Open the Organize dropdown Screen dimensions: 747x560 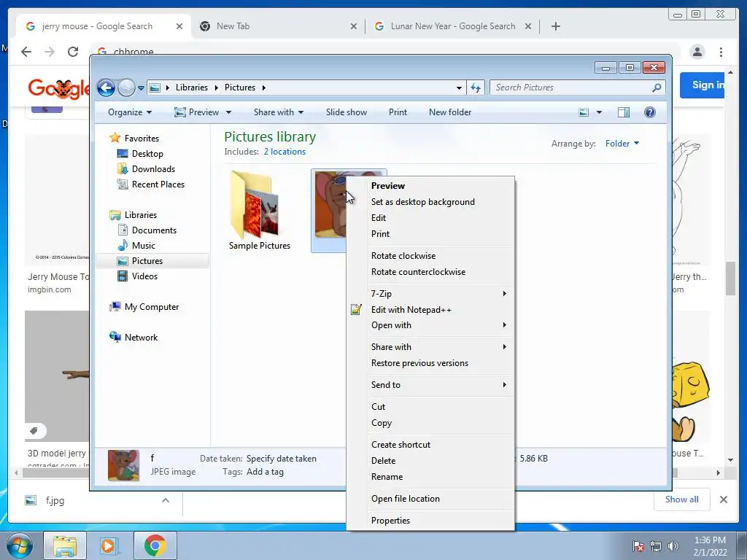click(x=130, y=112)
